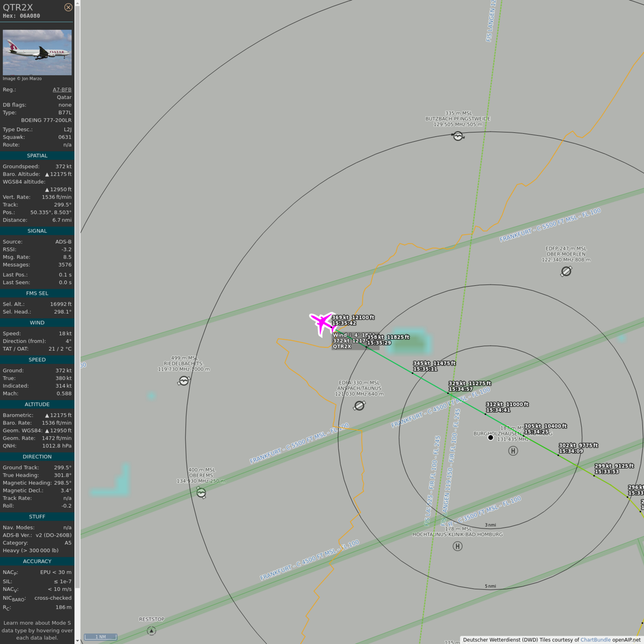The width and height of the screenshot is (644, 644).
Task: Click the Burgholzhausen heliport H icon
Action: [x=513, y=451]
